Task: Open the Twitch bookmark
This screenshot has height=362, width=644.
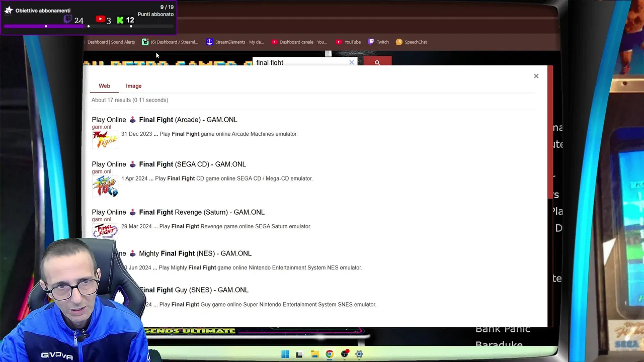Action: click(x=378, y=42)
